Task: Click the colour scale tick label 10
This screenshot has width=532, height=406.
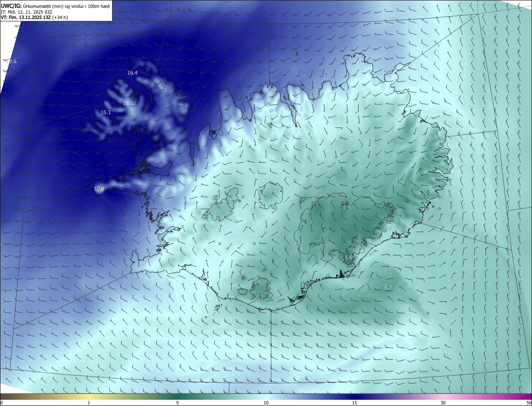Action: click(x=266, y=403)
